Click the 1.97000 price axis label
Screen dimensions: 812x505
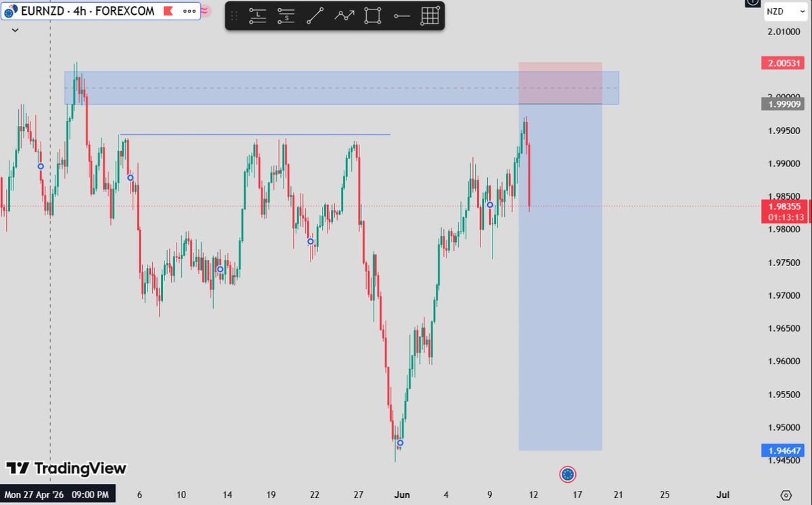point(785,295)
